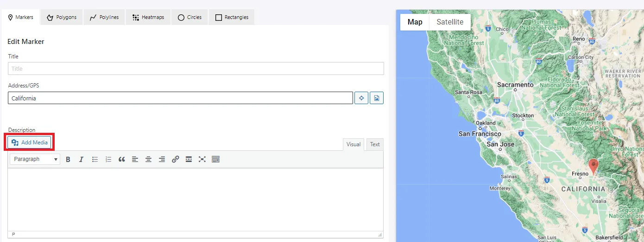644x242 pixels.
Task: Insert bulleted list in editor
Action: [95, 159]
